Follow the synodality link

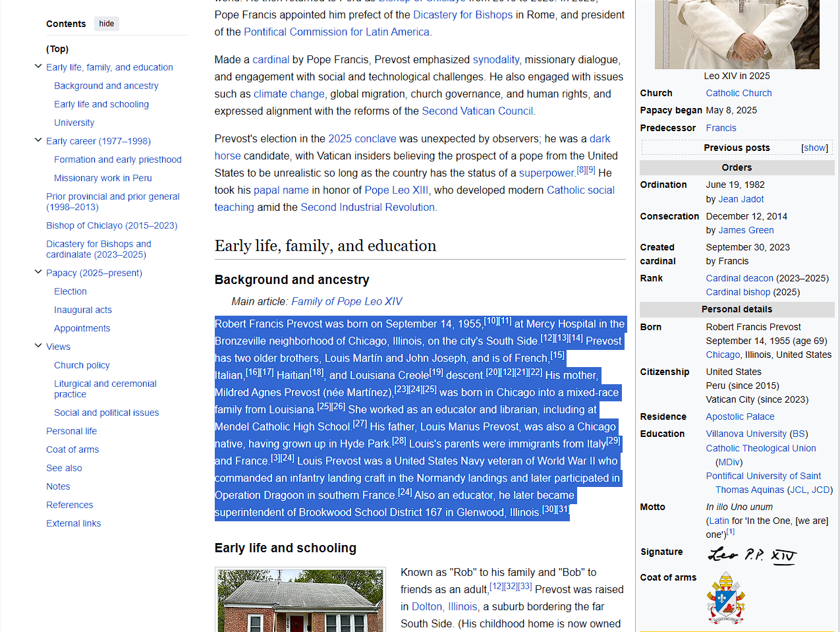(496, 59)
